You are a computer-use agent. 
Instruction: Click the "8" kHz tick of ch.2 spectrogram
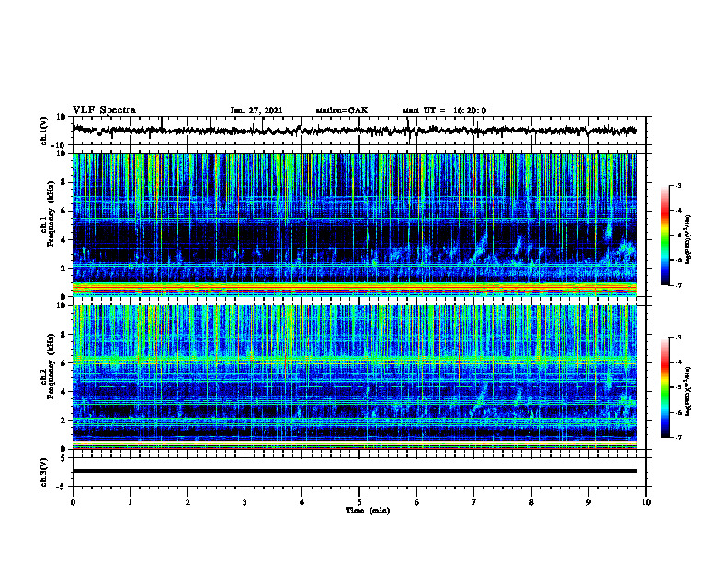point(63,335)
